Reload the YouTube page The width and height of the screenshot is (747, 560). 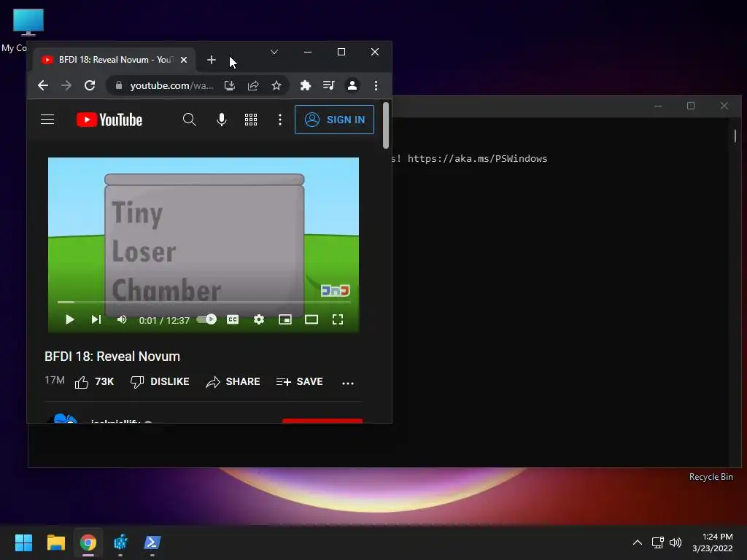click(x=90, y=85)
